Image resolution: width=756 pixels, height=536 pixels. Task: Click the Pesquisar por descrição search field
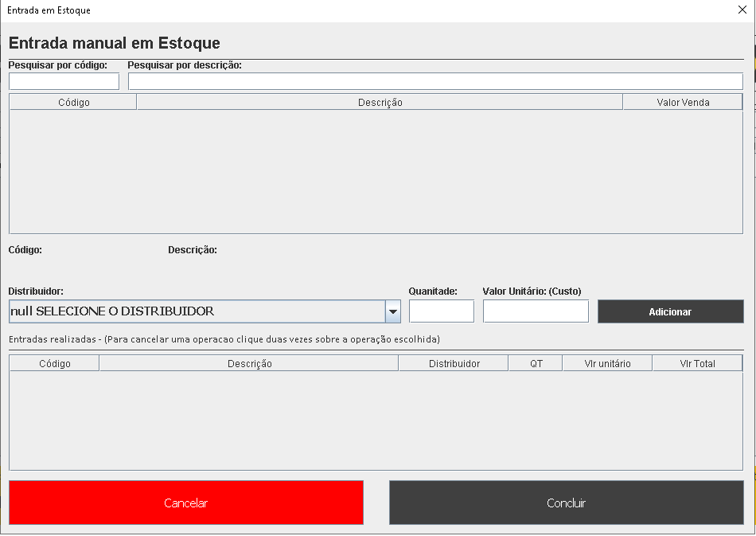[435, 81]
